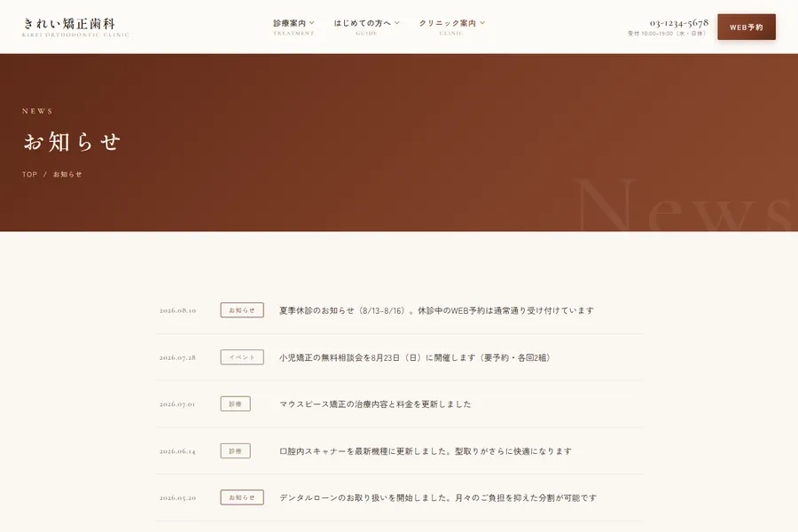
Task: Select the date 2026.06.14
Action: click(177, 451)
